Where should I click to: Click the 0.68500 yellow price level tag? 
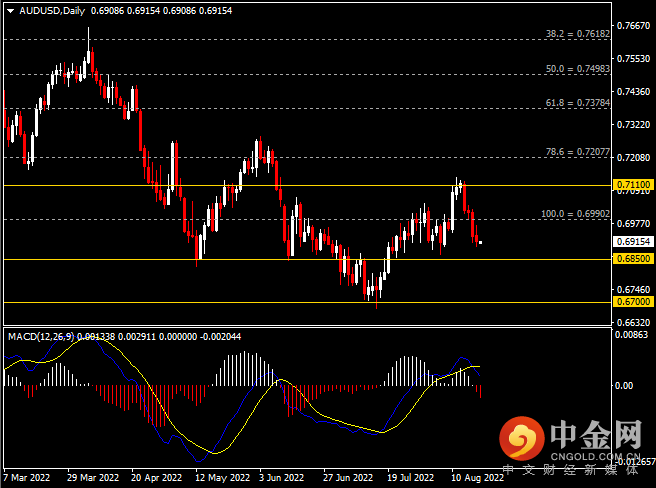click(x=633, y=259)
